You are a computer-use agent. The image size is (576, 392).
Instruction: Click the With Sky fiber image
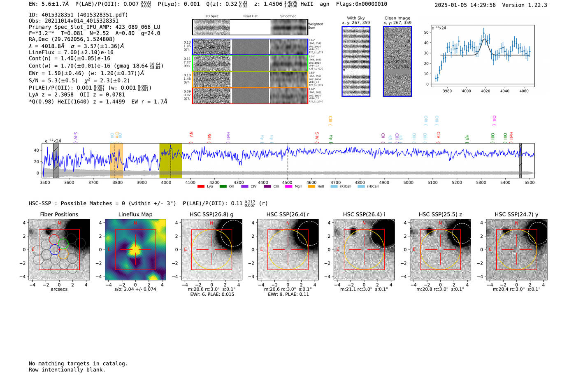point(356,61)
